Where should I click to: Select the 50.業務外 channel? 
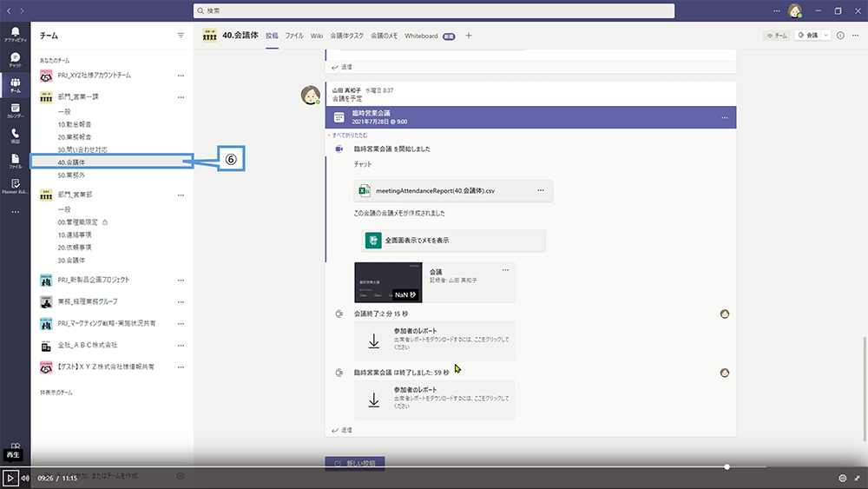(71, 175)
